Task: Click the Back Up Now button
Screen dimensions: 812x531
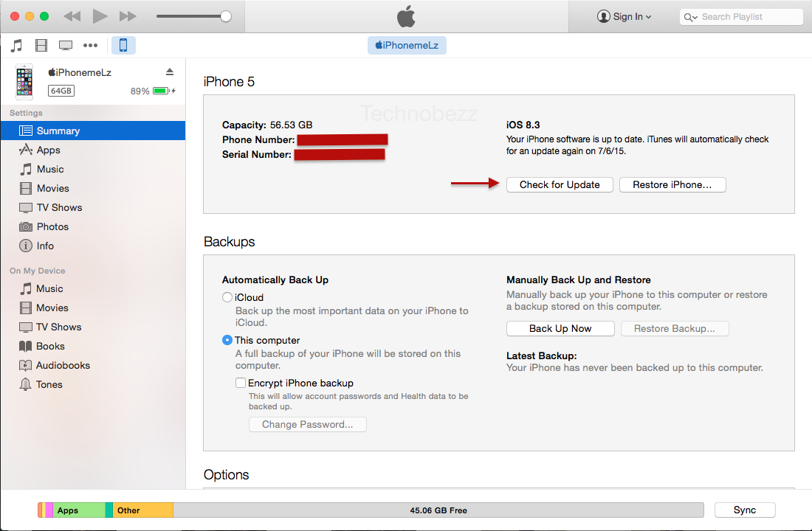Action: (x=560, y=329)
